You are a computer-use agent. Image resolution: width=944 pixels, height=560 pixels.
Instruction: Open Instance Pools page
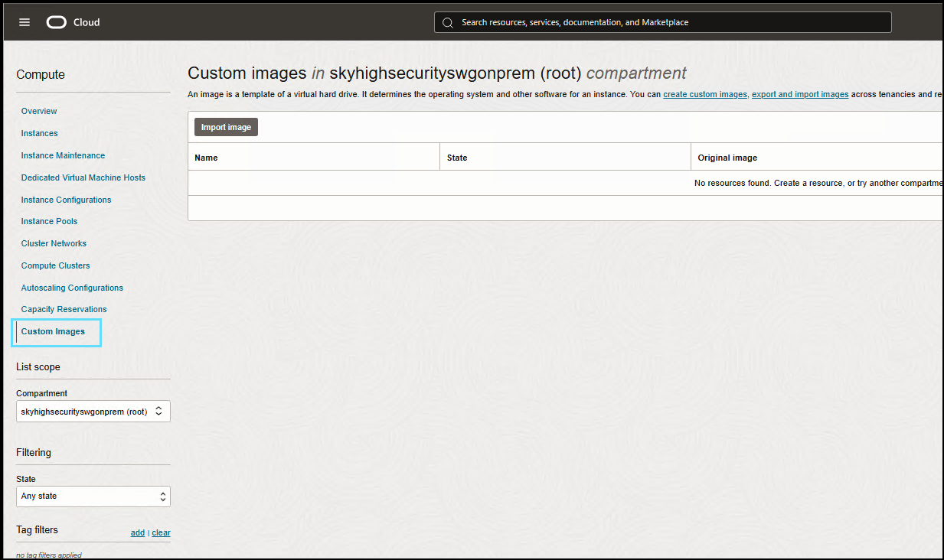[x=49, y=222]
